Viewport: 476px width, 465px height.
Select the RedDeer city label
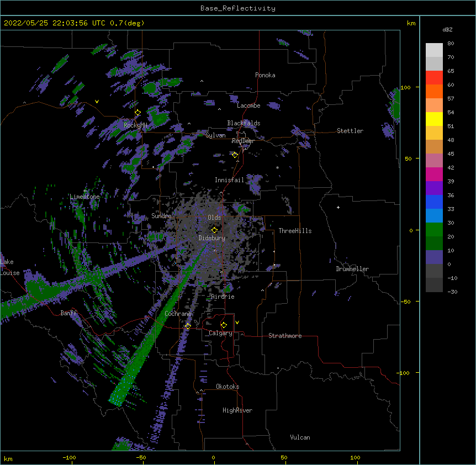tap(243, 141)
